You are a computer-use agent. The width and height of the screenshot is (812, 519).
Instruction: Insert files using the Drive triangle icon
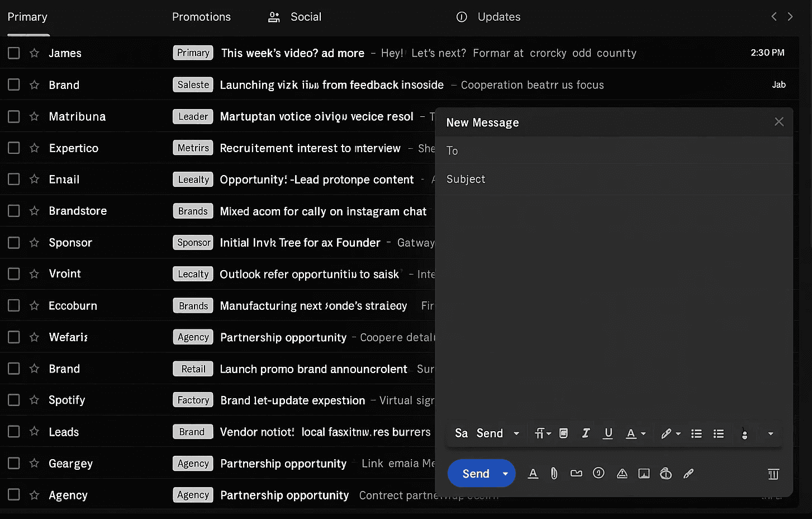(622, 474)
